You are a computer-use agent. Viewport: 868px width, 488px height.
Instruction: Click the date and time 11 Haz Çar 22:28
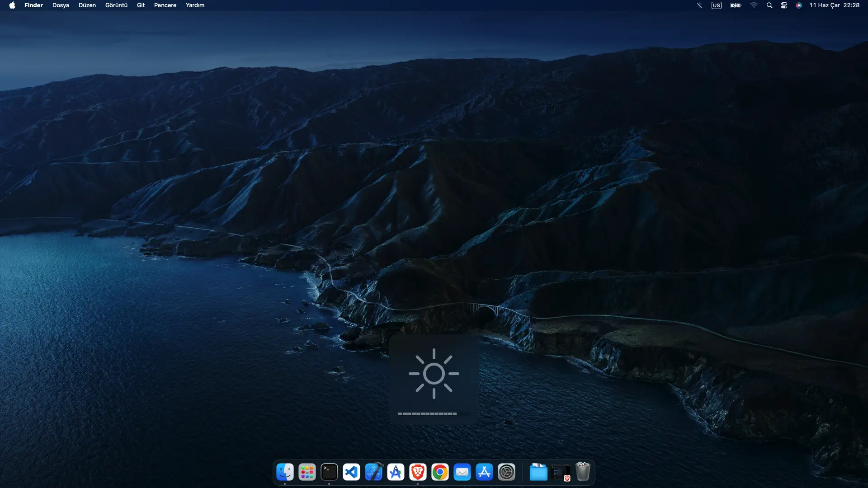tap(834, 5)
